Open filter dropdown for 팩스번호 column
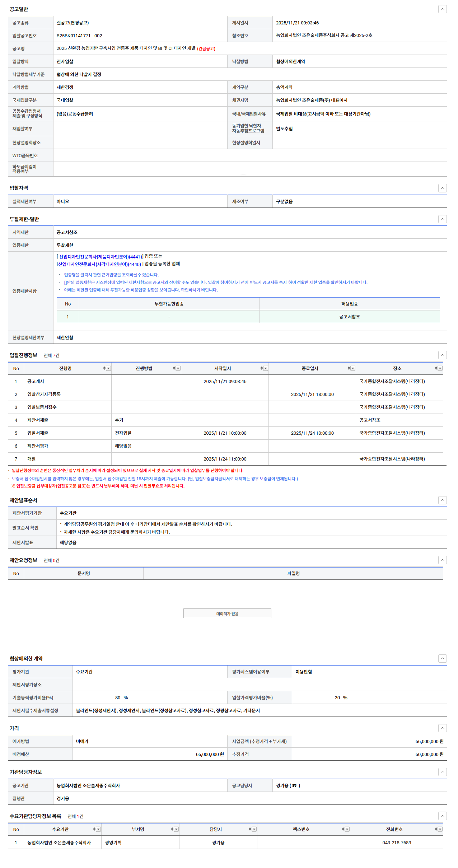The image size is (458, 868). pyautogui.click(x=347, y=829)
